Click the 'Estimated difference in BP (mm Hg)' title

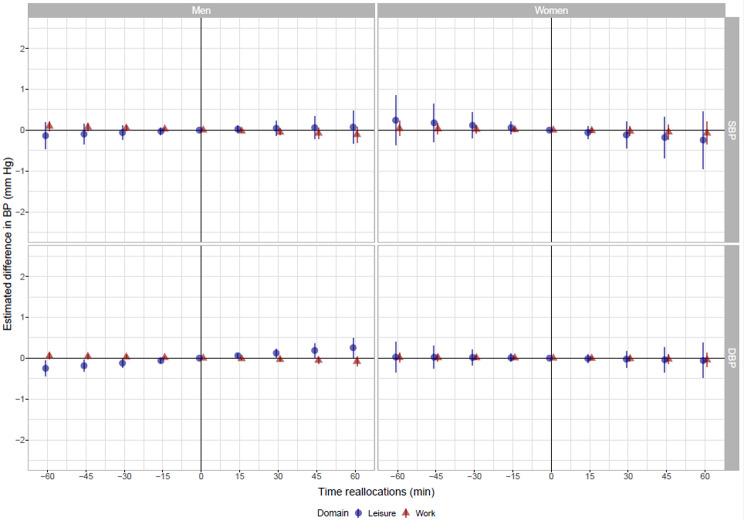pos(8,244)
